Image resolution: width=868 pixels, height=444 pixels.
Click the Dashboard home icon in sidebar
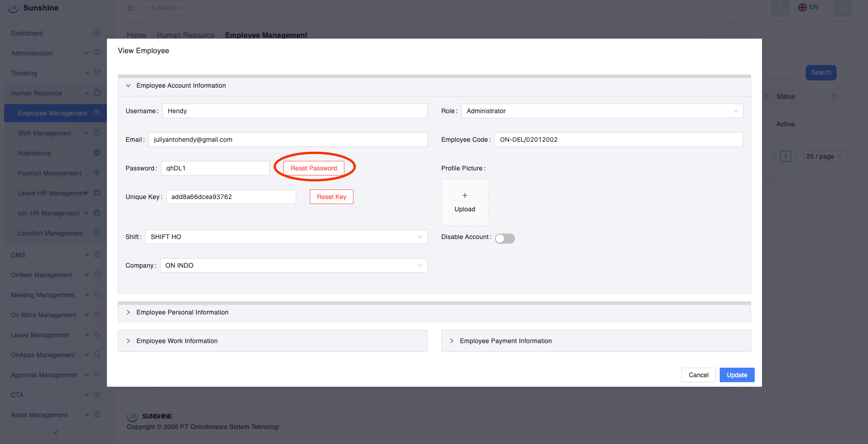pos(97,33)
